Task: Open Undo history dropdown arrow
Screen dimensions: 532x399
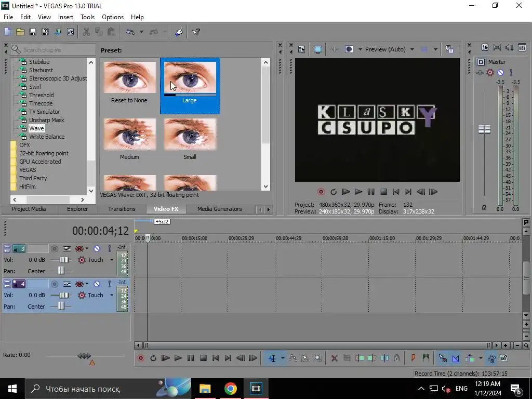Action: (x=141, y=32)
